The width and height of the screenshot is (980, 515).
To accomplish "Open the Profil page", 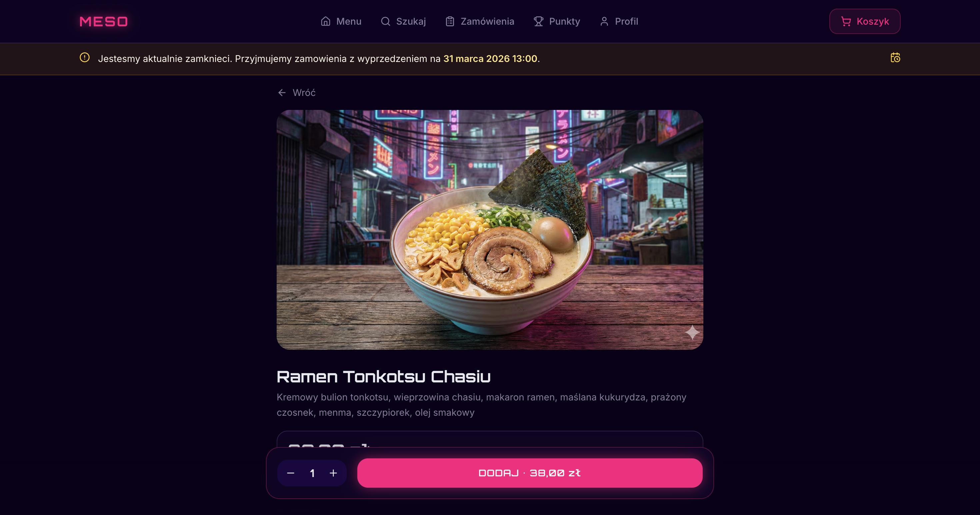I will point(619,21).
